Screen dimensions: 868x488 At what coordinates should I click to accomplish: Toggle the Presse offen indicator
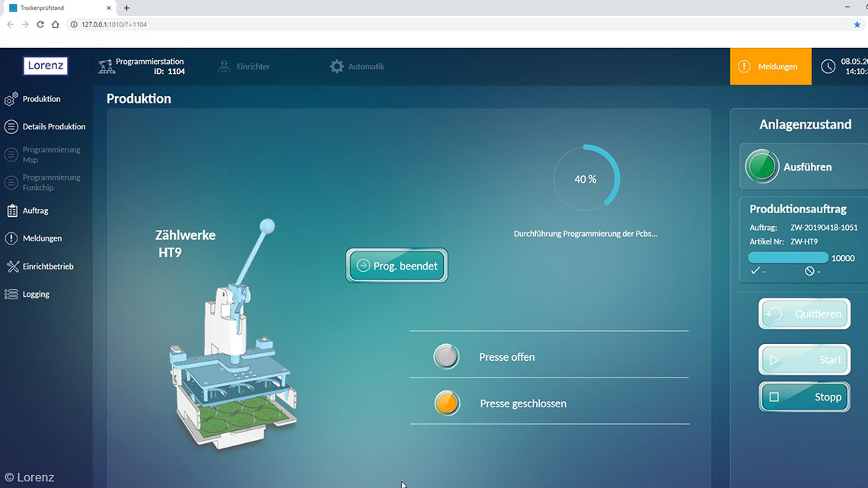click(446, 357)
